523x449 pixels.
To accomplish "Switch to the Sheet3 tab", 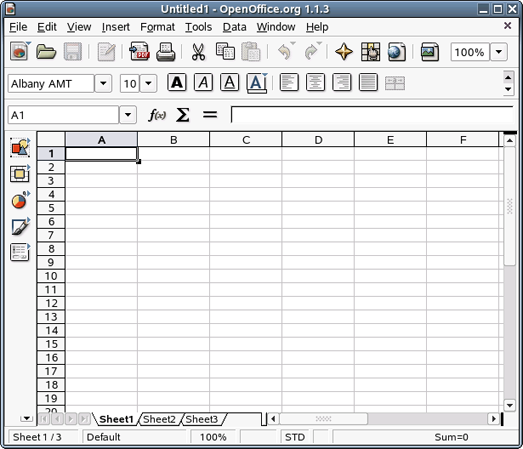I will tap(201, 419).
